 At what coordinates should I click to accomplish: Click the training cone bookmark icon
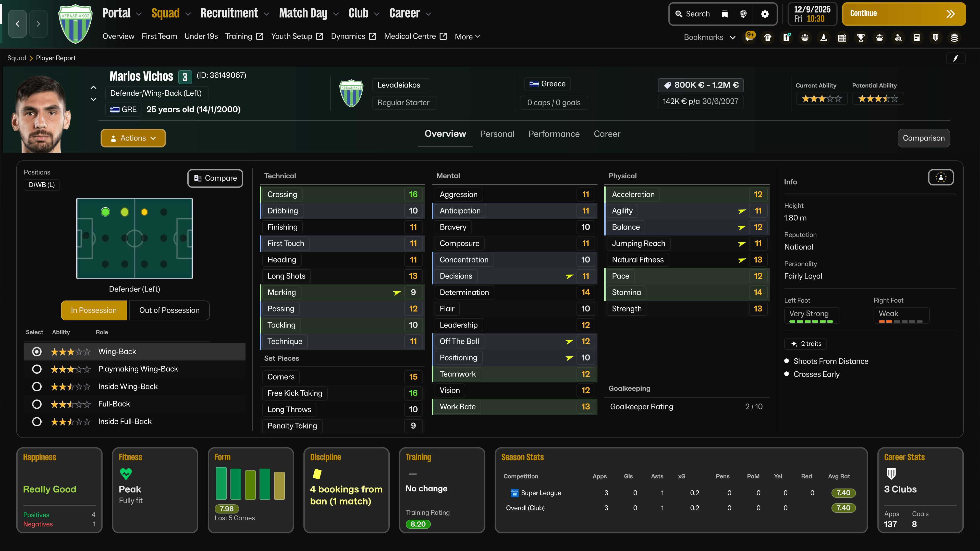[x=824, y=37]
